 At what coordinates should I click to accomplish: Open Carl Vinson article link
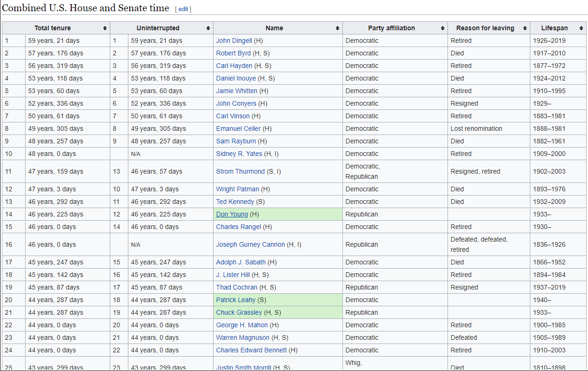coord(233,116)
